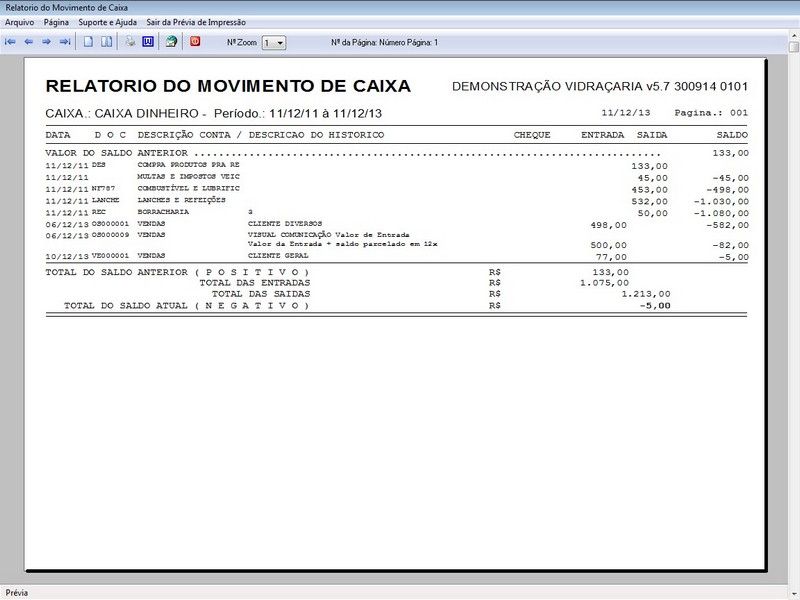
Task: Open the print dialog
Action: pyautogui.click(x=131, y=40)
